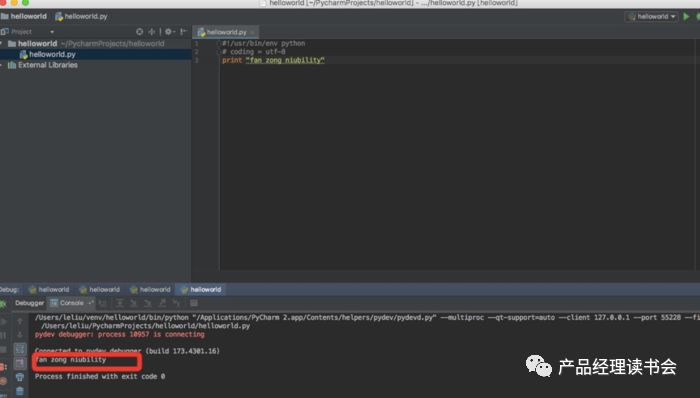Select the active fourth helloworld debug tab

(201, 290)
